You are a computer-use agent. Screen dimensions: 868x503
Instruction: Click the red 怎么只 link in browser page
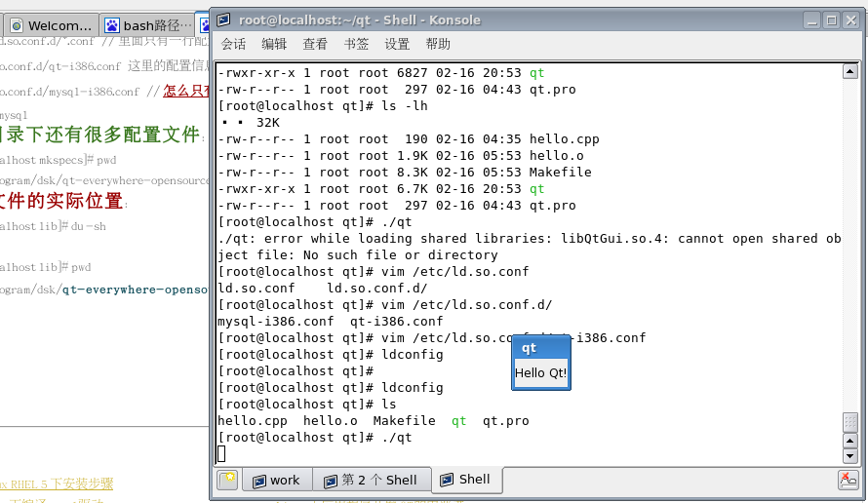(186, 91)
